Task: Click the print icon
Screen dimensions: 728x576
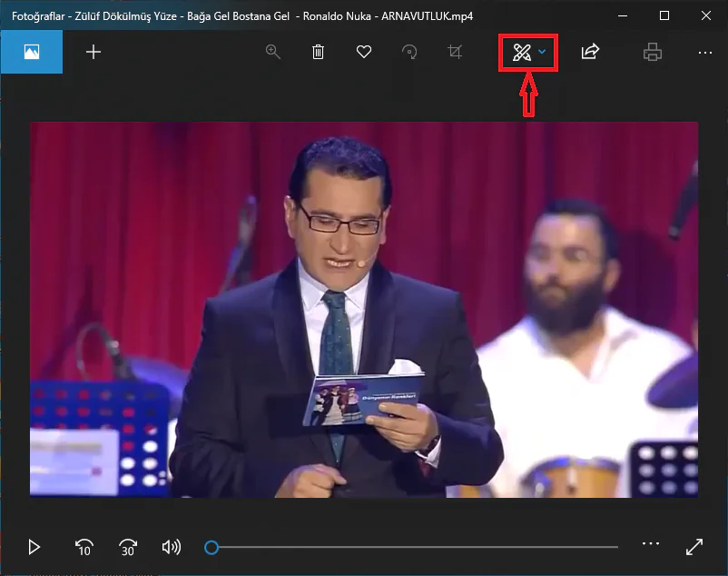Action: [x=653, y=52]
